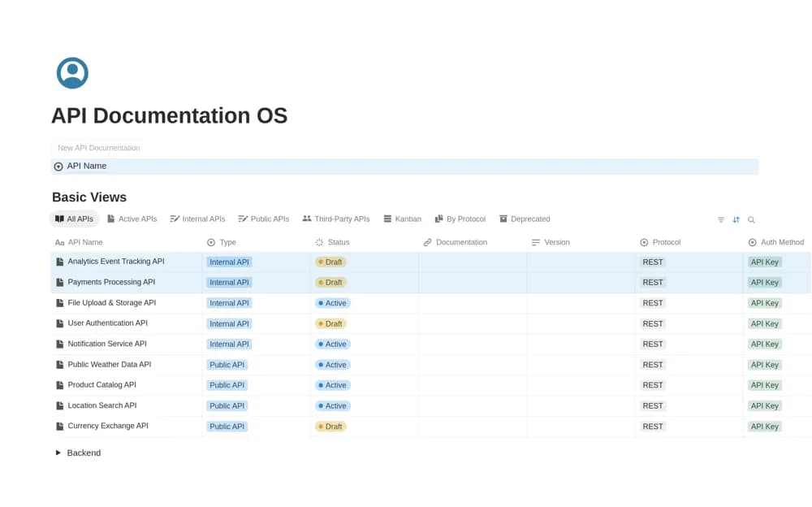
Task: Click the search magnifier icon
Action: point(751,220)
